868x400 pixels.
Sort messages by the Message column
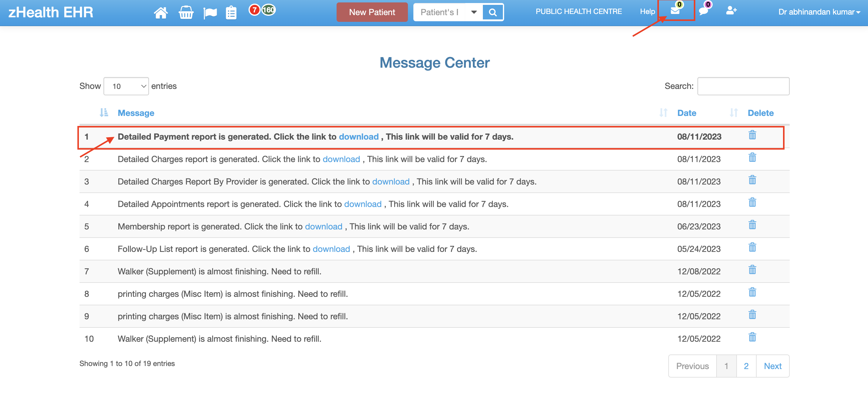(x=136, y=113)
